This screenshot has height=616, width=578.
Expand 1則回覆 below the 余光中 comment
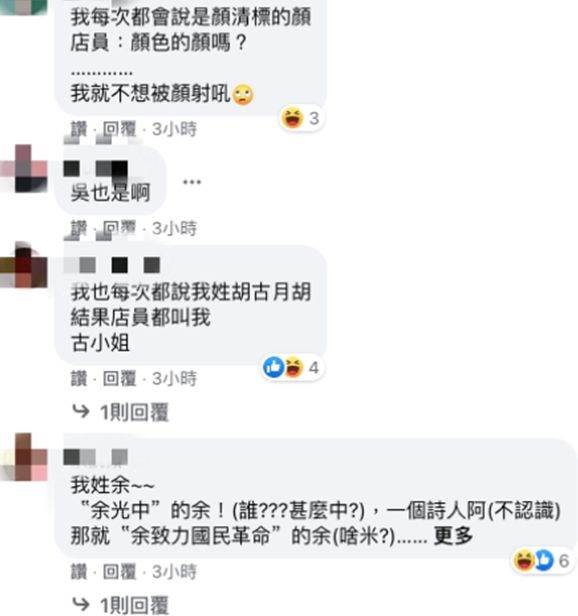134,605
